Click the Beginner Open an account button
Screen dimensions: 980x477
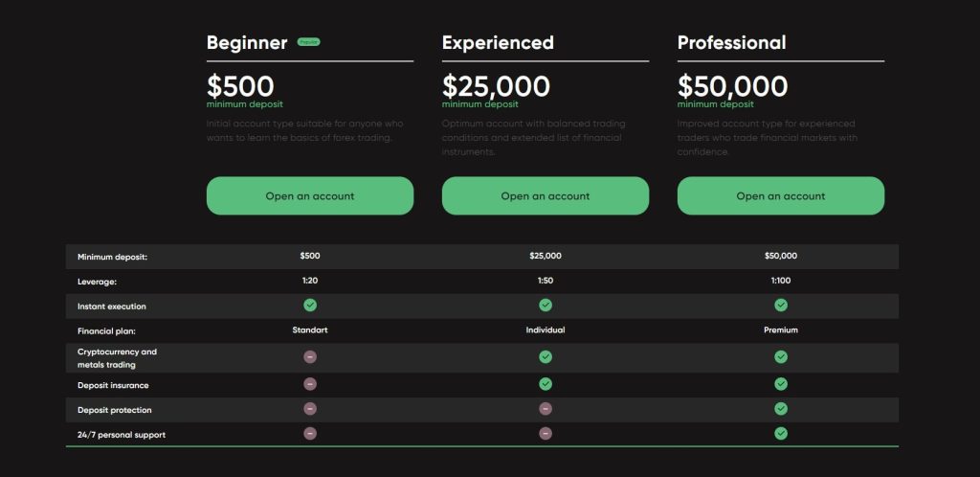[310, 195]
